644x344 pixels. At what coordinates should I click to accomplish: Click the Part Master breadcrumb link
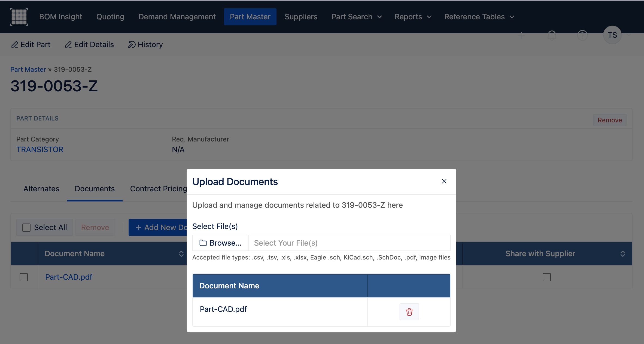pos(28,69)
